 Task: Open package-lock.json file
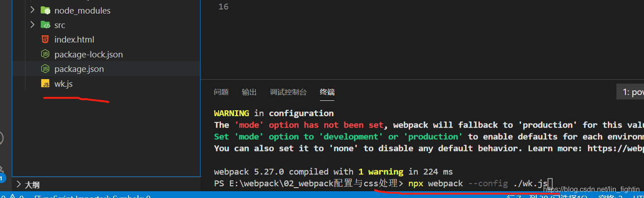89,55
